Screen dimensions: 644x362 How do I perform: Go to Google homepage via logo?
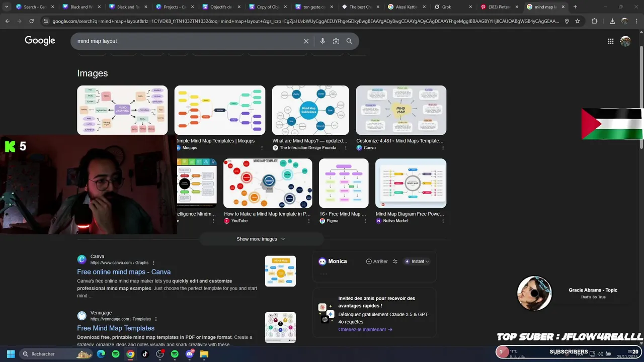click(x=40, y=41)
